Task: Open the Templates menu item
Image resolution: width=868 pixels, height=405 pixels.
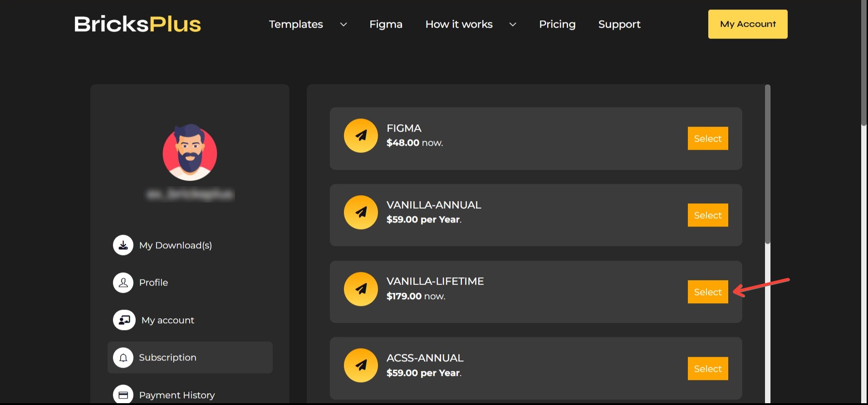Action: click(x=296, y=24)
